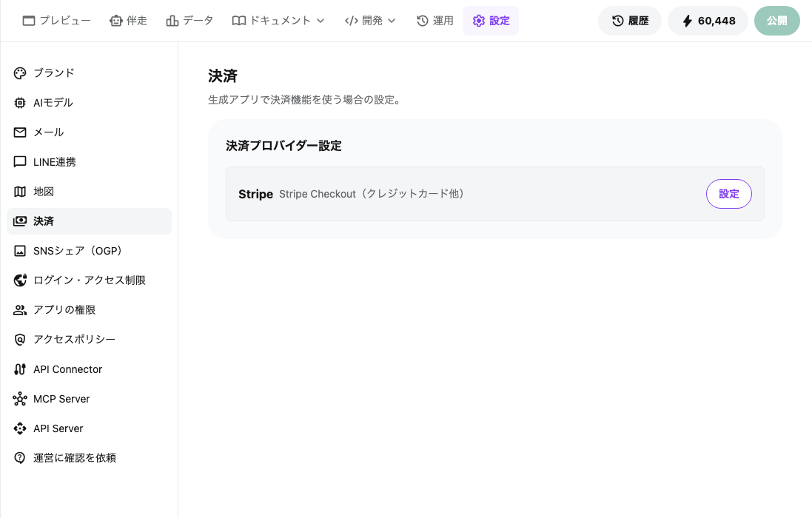
Task: Click the connector icon beside API Connector
Action: point(20,369)
